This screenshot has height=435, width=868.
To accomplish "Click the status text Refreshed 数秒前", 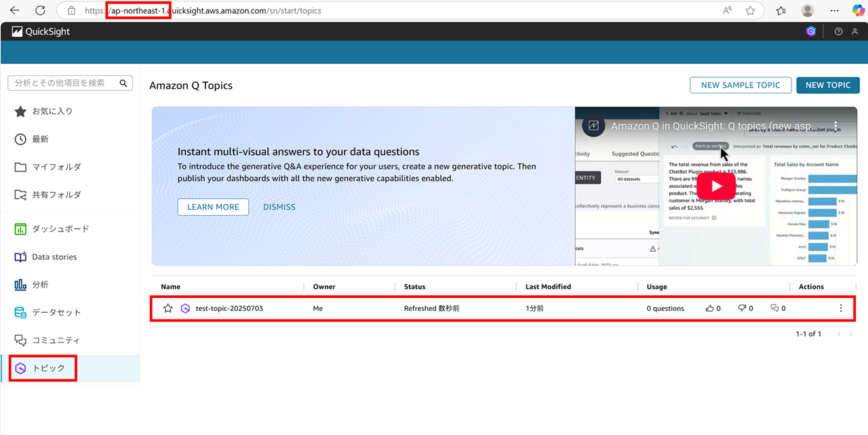I will pyautogui.click(x=432, y=308).
